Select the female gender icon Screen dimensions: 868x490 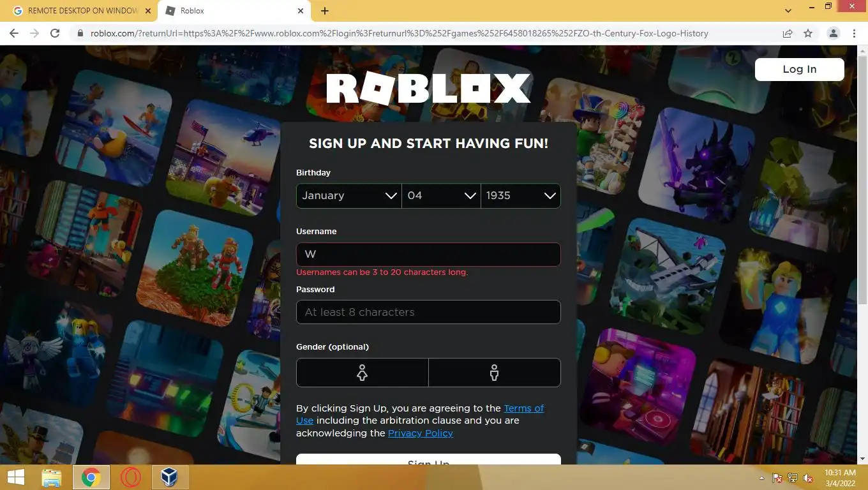(362, 373)
